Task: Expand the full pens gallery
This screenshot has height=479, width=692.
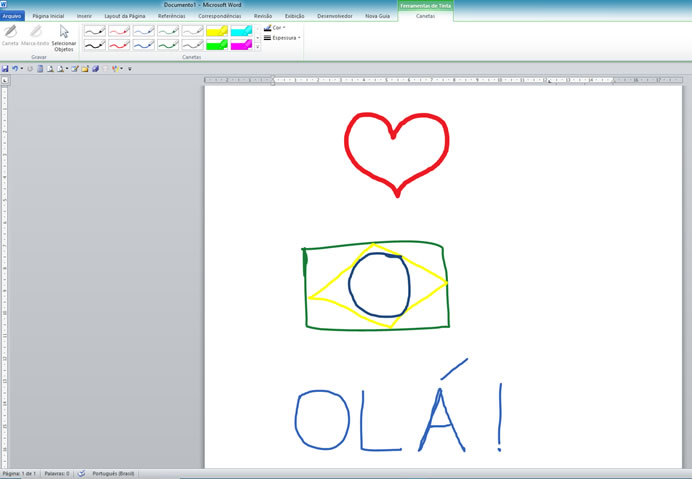Action: click(258, 47)
